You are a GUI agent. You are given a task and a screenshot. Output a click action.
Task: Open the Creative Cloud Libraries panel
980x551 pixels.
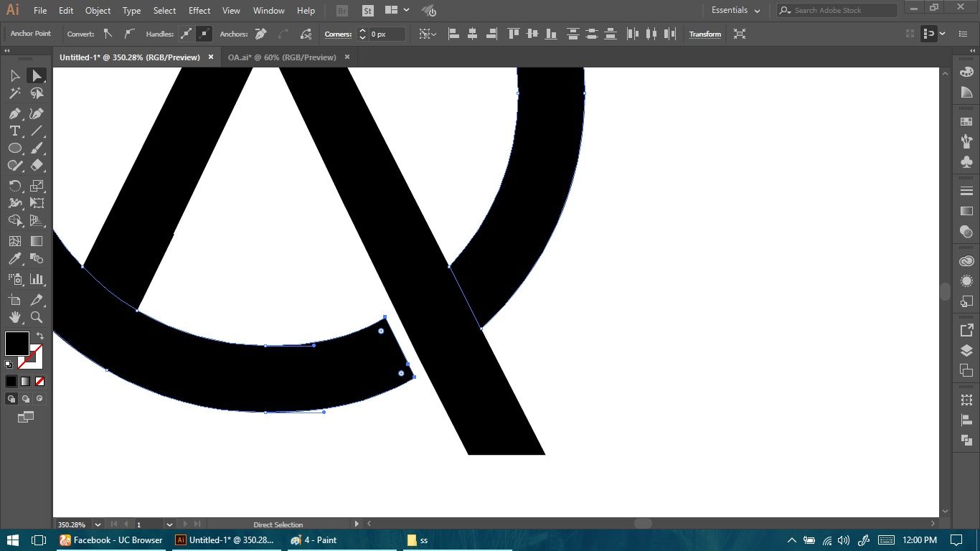click(966, 261)
